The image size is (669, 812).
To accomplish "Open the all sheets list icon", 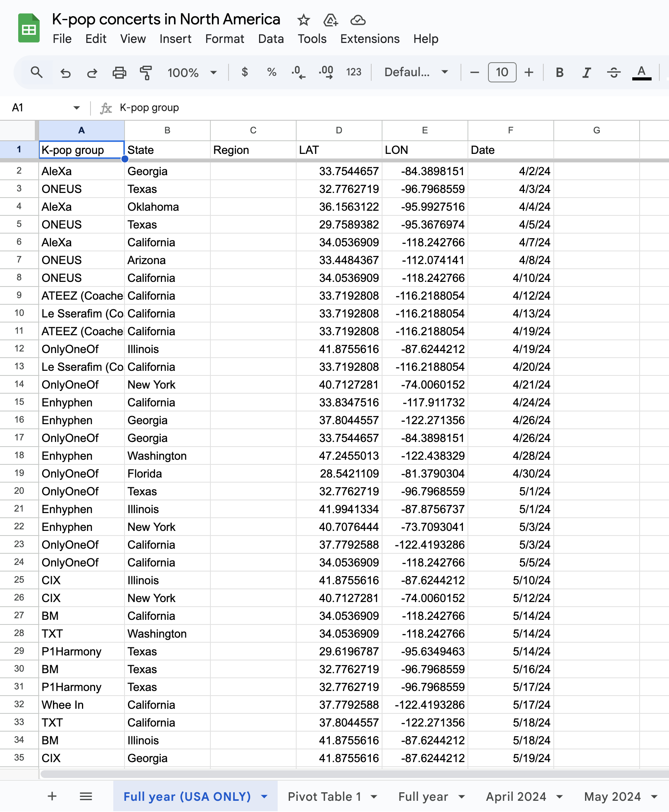I will click(86, 796).
